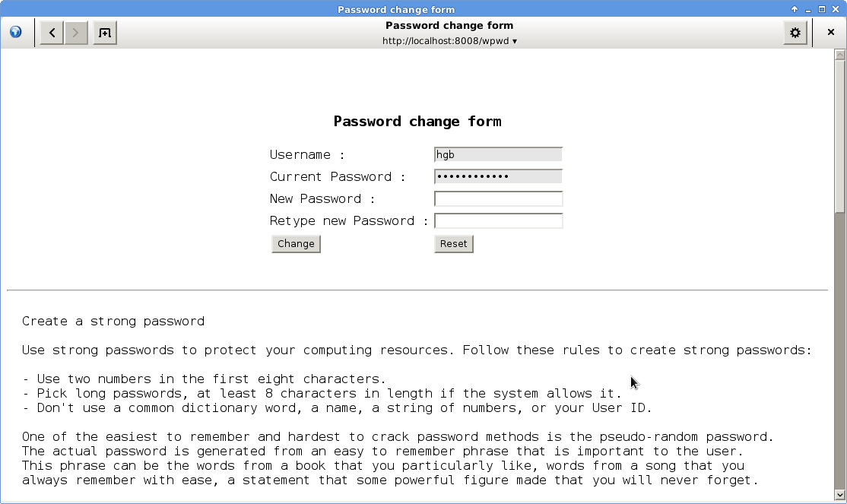Screen dimensions: 847x504
Task: Focus the Username field
Action: [498, 154]
